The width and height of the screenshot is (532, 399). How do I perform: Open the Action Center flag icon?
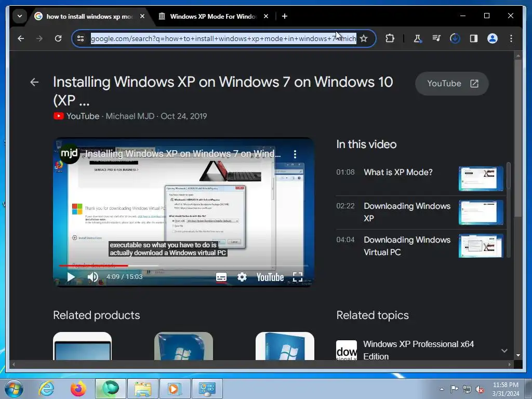coord(454,389)
